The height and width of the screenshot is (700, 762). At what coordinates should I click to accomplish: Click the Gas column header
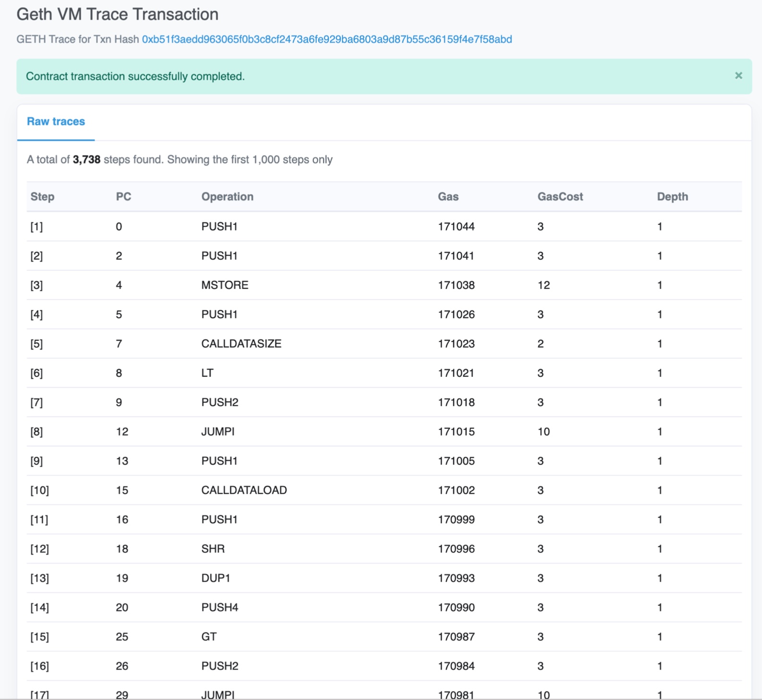[x=448, y=196]
